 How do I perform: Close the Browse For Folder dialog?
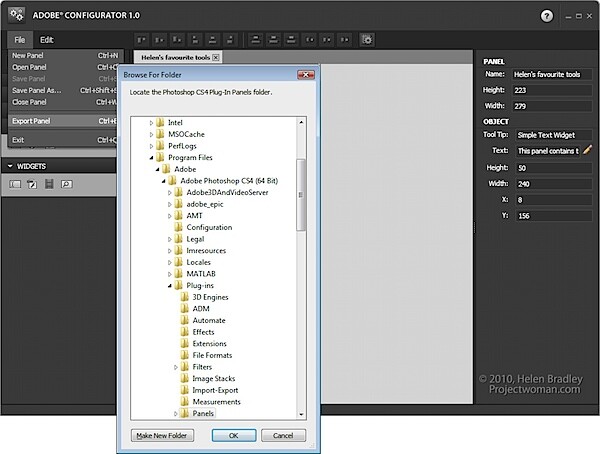(306, 75)
